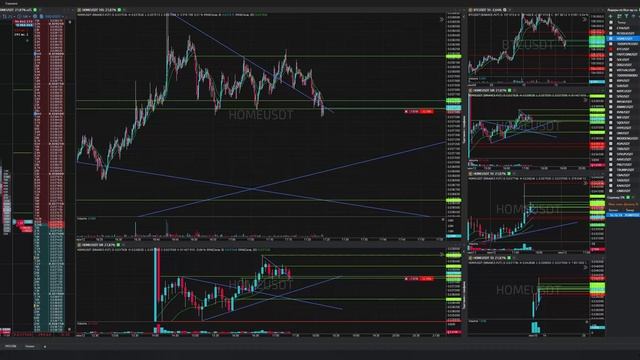
Task: Close the position tag on lower-left chart
Action: 406,279
